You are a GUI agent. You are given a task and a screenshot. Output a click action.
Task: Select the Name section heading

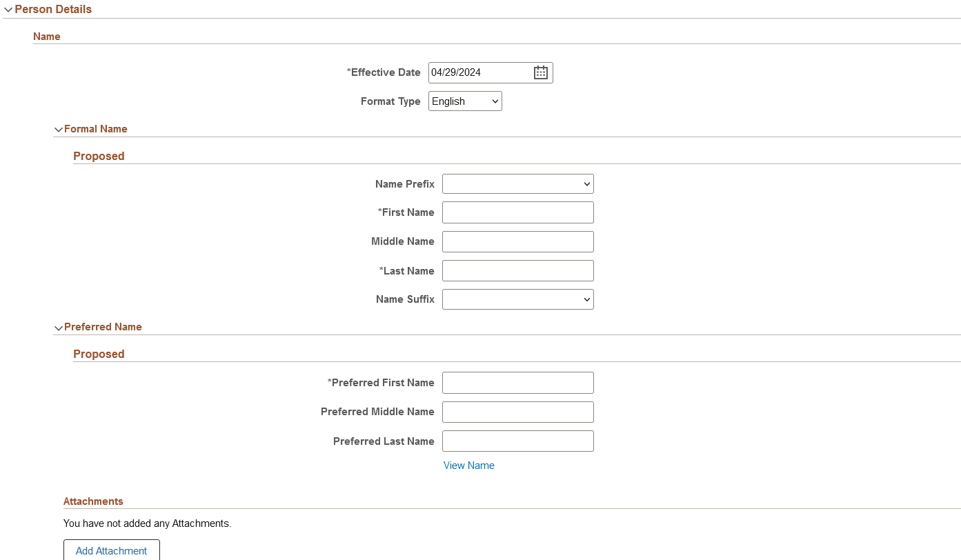(x=46, y=37)
